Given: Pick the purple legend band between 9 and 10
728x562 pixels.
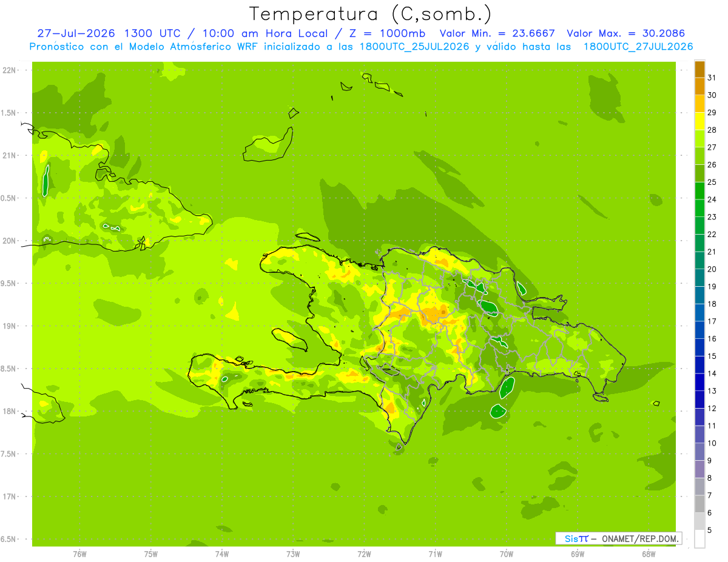Looking at the screenshot, I should [699, 452].
